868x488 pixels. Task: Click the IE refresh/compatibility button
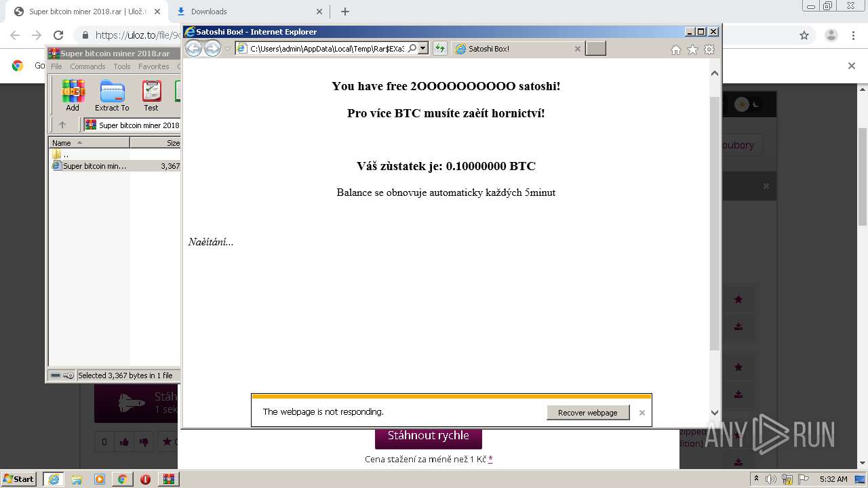[x=440, y=48]
